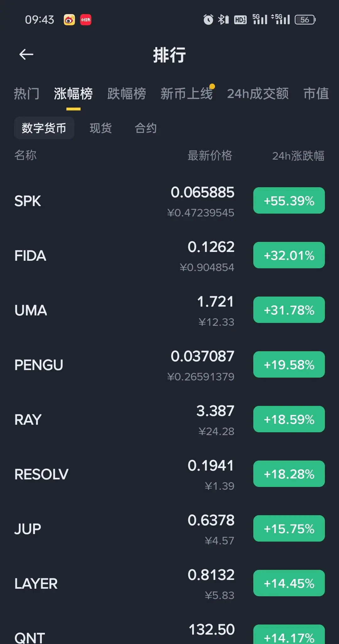The height and width of the screenshot is (644, 339).
Task: Sort by 24h涨跌幅 column header
Action: 298,156
